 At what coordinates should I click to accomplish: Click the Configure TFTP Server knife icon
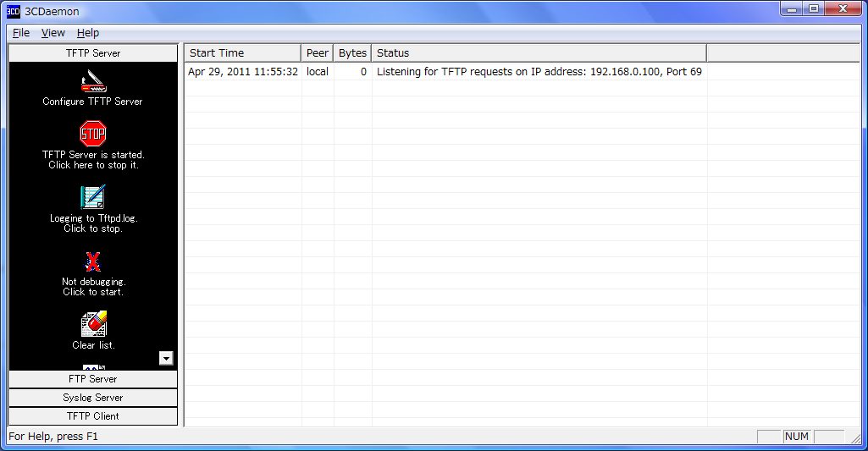click(x=93, y=80)
